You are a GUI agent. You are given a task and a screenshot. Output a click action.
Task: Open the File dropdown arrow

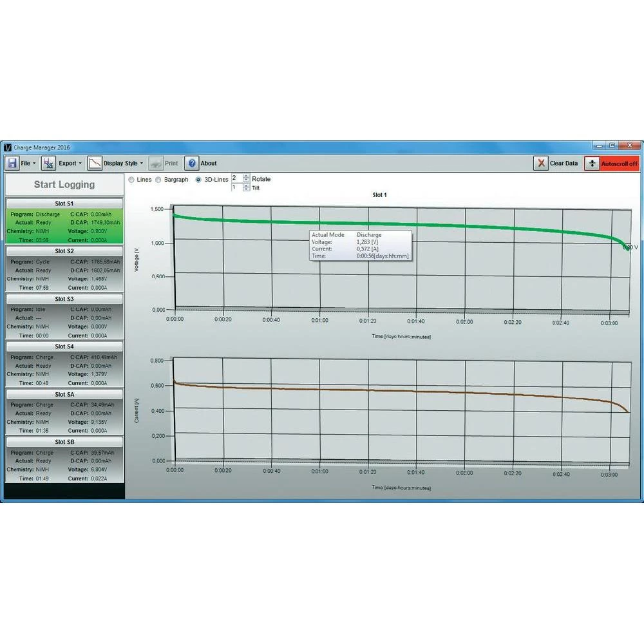pos(34,164)
